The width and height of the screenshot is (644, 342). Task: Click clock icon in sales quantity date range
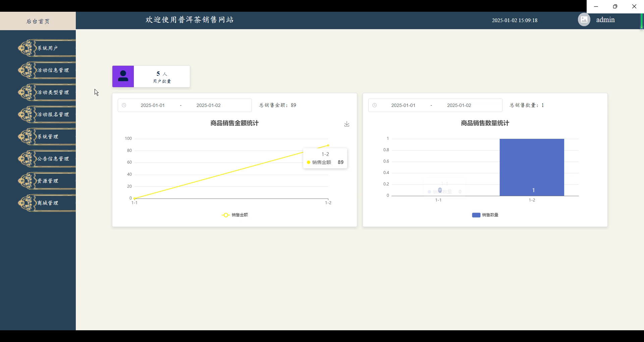[x=375, y=105]
